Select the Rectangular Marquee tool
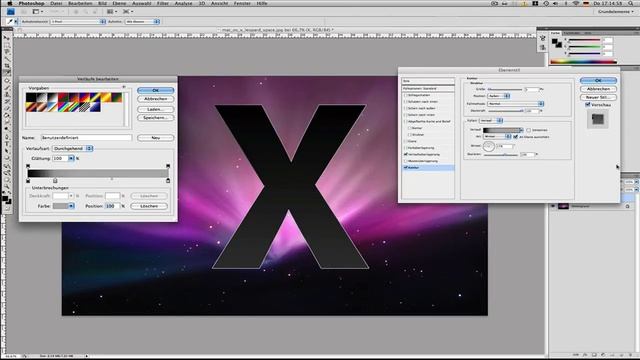Viewport: 640px width, 360px height. click(7, 45)
